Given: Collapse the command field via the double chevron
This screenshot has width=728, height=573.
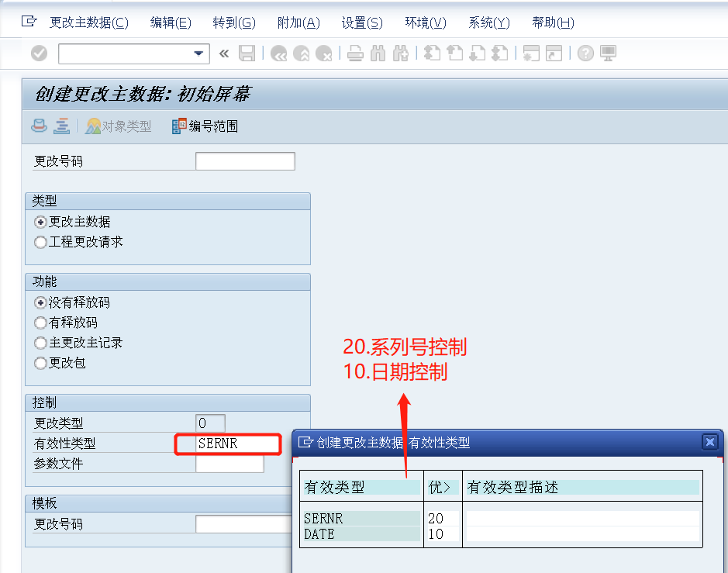Looking at the screenshot, I should pyautogui.click(x=224, y=54).
